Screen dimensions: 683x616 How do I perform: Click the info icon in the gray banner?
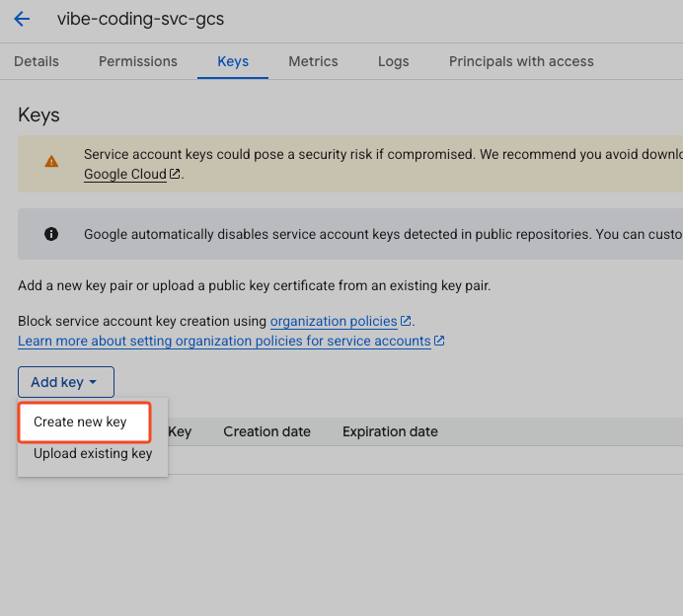tap(51, 234)
